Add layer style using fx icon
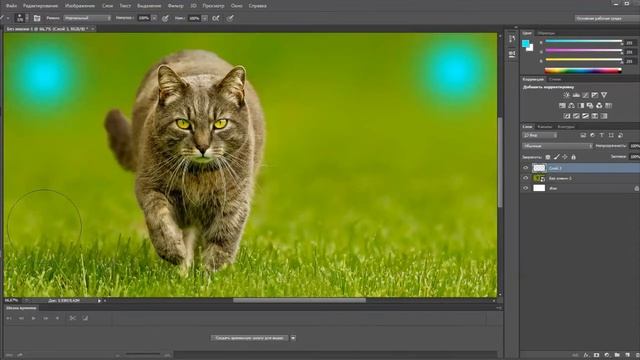640x360 pixels. 586,356
